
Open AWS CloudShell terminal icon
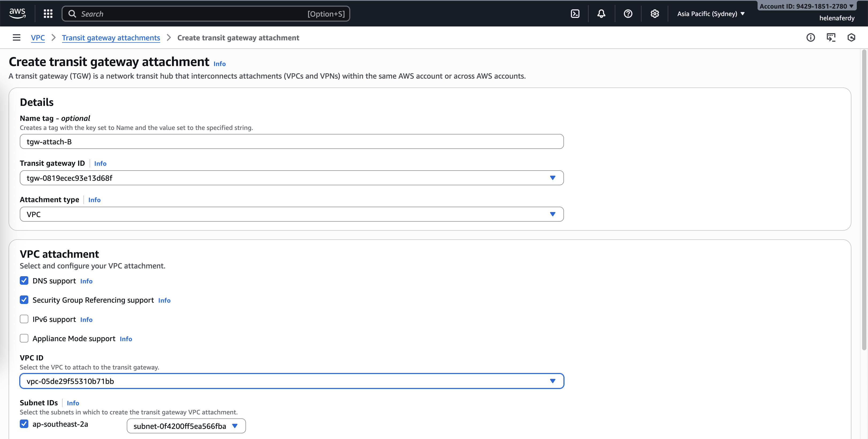(575, 14)
